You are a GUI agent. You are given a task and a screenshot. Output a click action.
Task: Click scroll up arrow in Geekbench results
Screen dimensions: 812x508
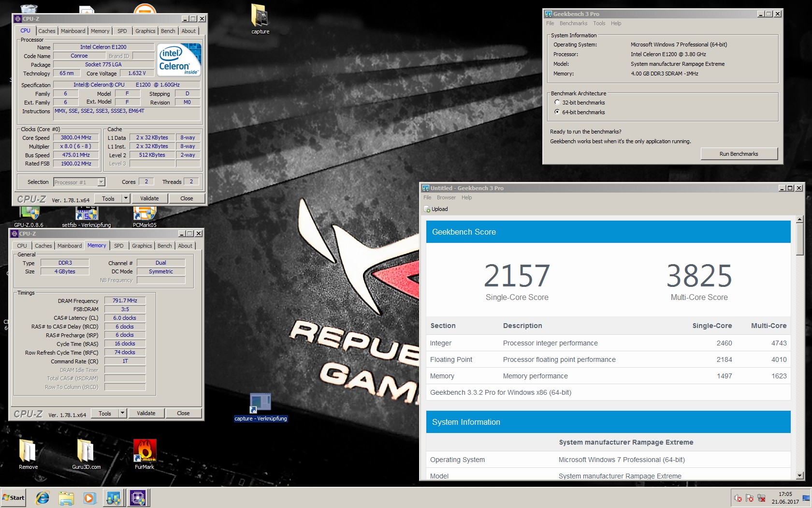point(799,219)
